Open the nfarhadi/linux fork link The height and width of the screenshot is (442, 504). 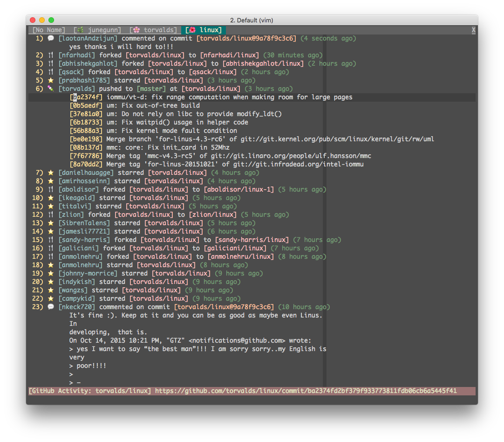230,55
